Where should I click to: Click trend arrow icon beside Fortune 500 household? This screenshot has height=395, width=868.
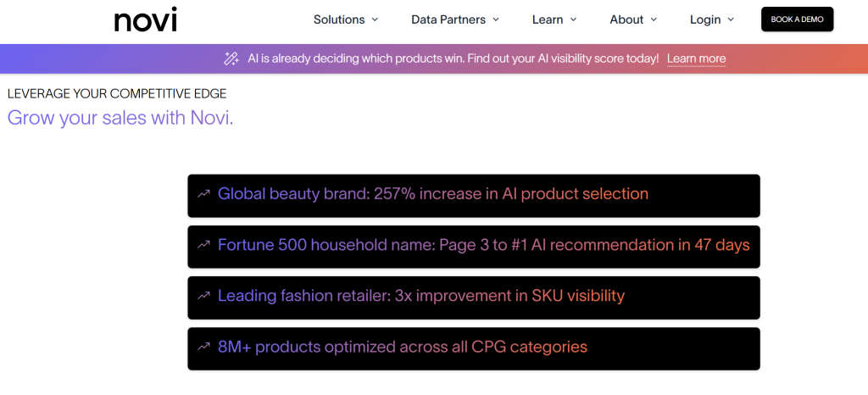point(203,245)
